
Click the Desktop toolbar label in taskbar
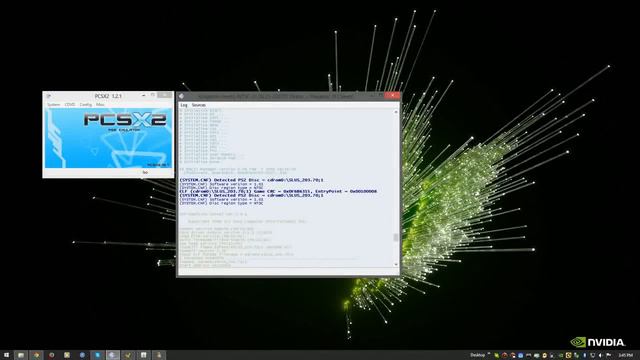pos(477,355)
